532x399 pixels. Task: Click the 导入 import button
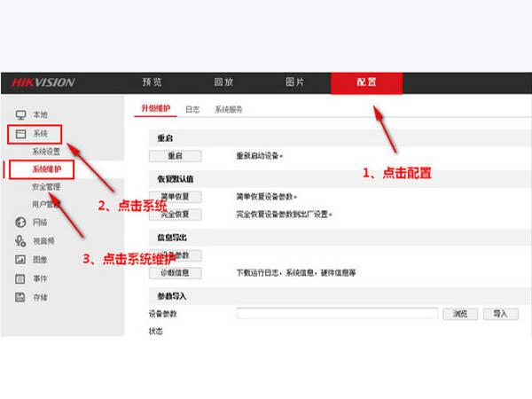pyautogui.click(x=500, y=314)
